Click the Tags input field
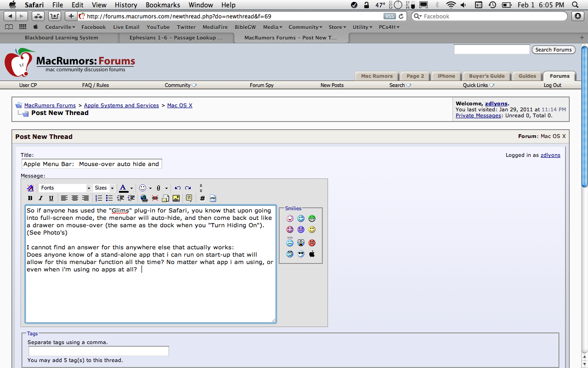The height and width of the screenshot is (368, 588). (x=98, y=351)
